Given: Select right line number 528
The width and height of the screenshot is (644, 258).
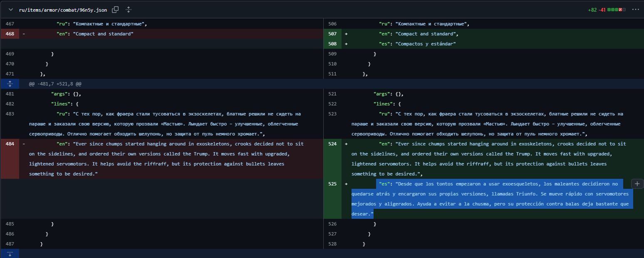Looking at the screenshot, I should tap(332, 244).
